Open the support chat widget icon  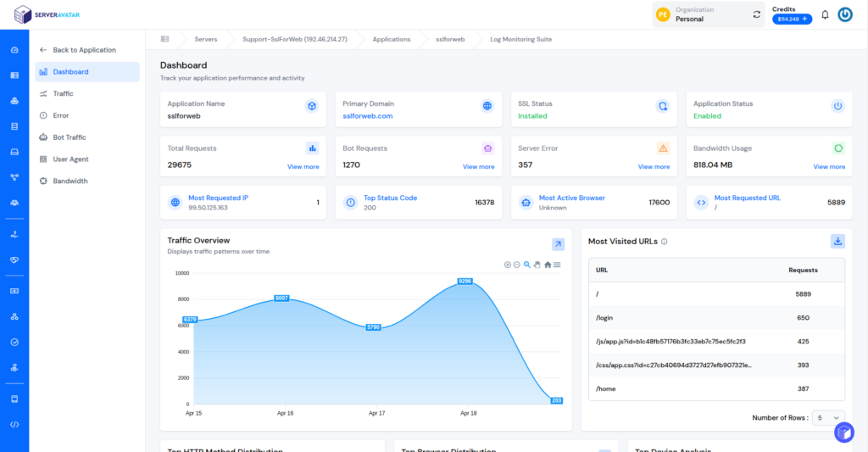click(x=844, y=432)
